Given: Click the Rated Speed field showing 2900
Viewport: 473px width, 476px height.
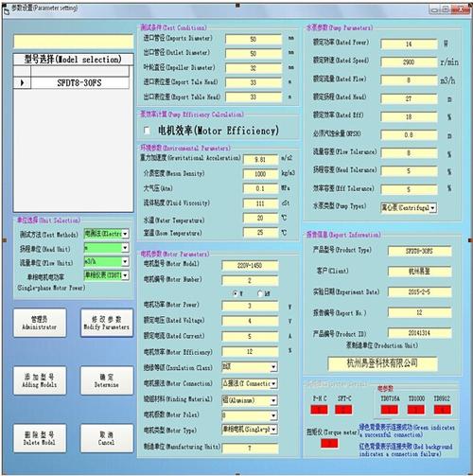Looking at the screenshot, I should pyautogui.click(x=409, y=62).
